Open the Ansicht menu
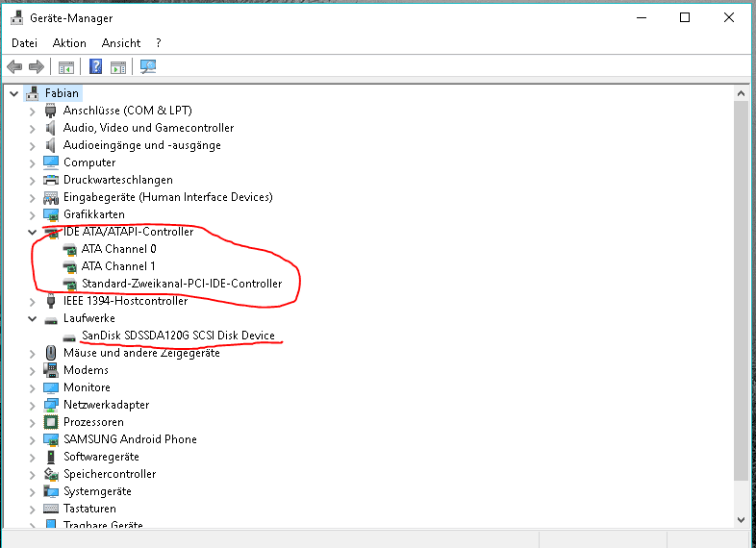Image resolution: width=756 pixels, height=548 pixels. pos(121,43)
